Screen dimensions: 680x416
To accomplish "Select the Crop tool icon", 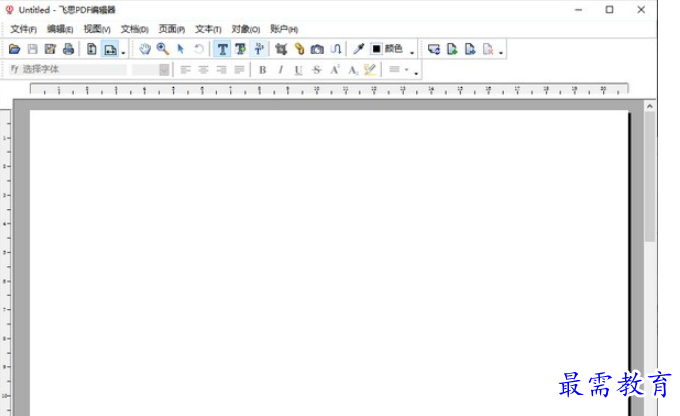I will coord(281,49).
